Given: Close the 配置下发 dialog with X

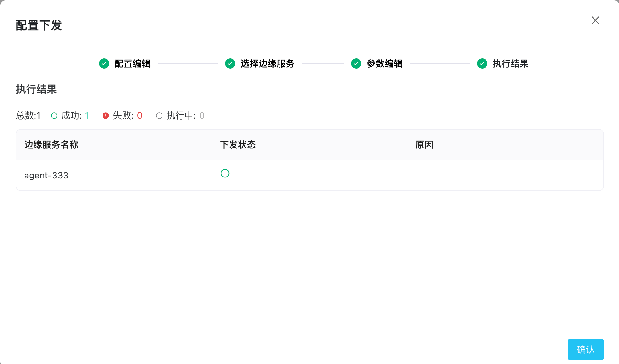Looking at the screenshot, I should 595,20.
